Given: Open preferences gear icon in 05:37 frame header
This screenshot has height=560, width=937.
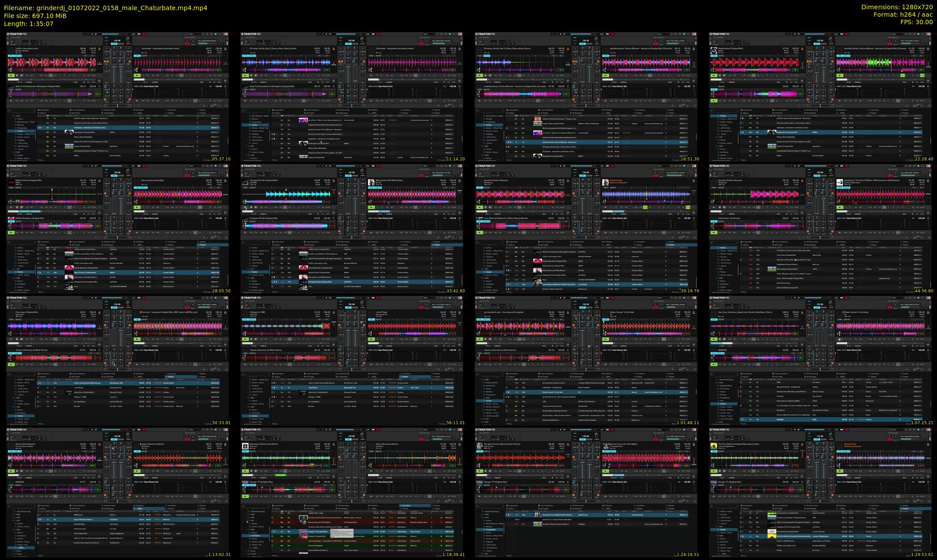Looking at the screenshot, I should (207, 34).
